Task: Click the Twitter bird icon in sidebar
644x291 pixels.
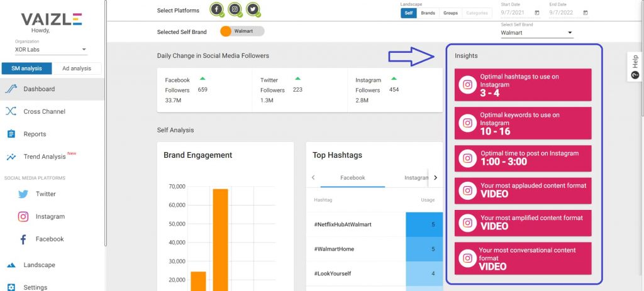Action: (23, 194)
